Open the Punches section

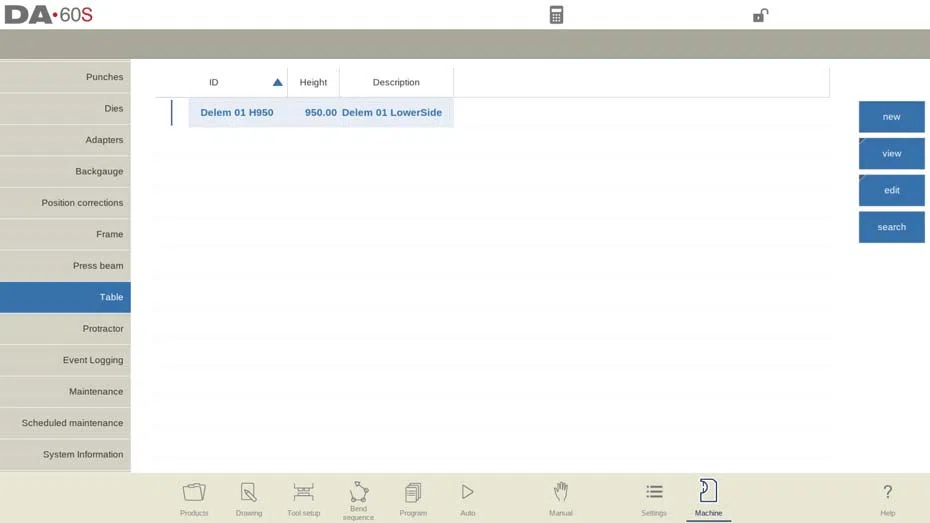click(x=65, y=77)
